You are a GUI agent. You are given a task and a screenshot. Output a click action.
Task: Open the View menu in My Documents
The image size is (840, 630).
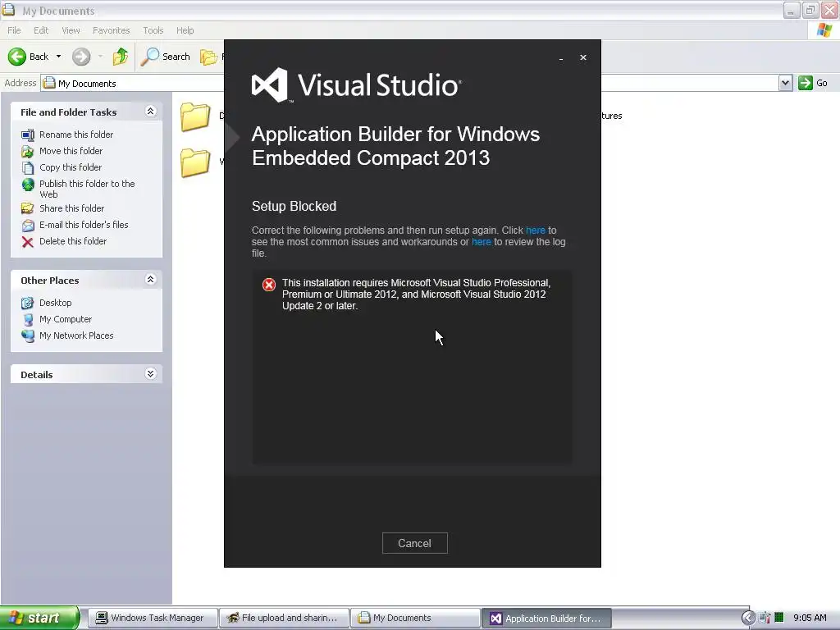pos(71,30)
